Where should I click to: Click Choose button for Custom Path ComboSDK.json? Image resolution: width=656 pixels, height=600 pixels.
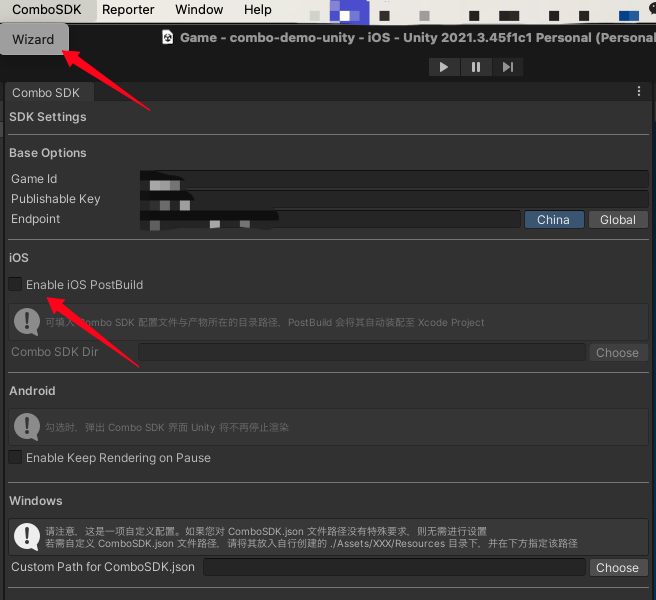coord(617,567)
